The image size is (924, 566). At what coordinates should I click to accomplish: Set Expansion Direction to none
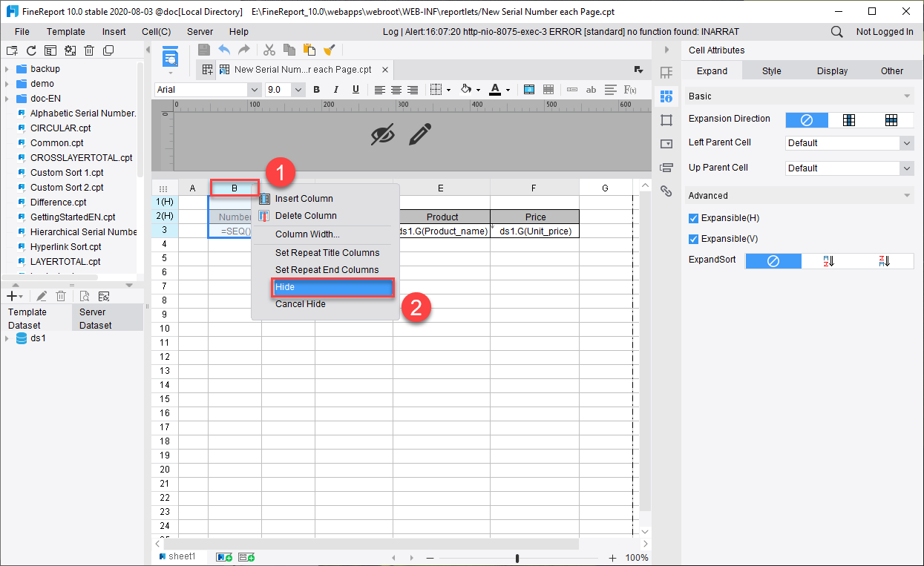(x=807, y=120)
